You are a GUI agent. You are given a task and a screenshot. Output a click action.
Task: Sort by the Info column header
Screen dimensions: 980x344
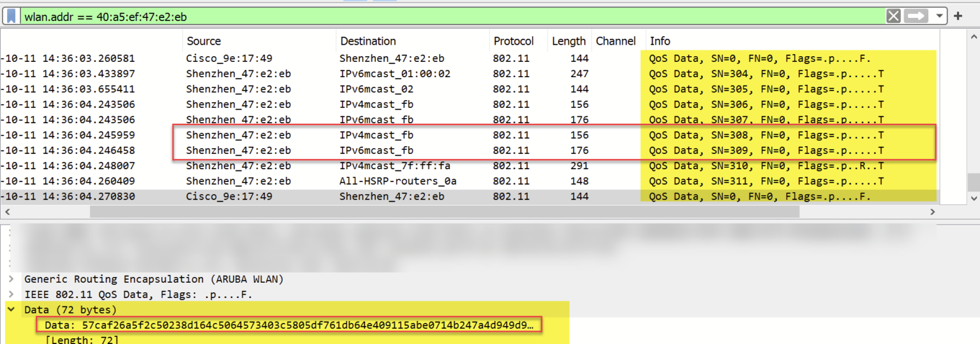tap(660, 41)
